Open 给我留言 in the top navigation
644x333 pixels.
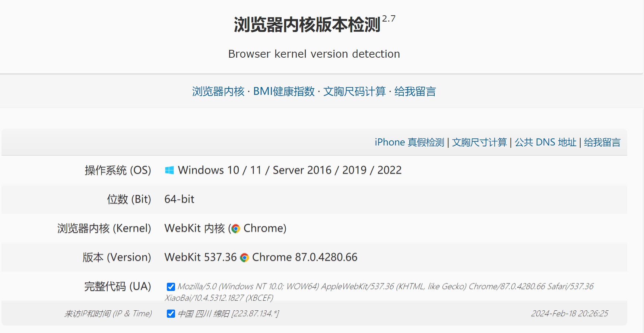click(x=416, y=91)
